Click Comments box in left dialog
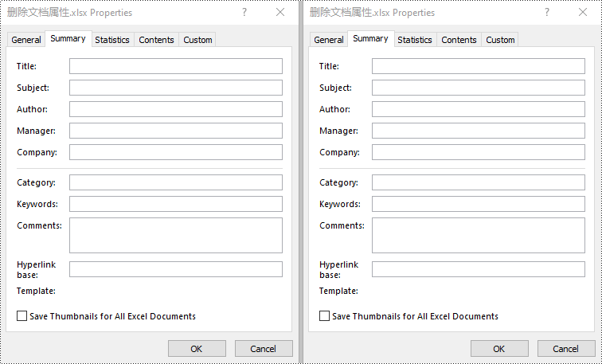The image size is (602, 364). point(176,236)
